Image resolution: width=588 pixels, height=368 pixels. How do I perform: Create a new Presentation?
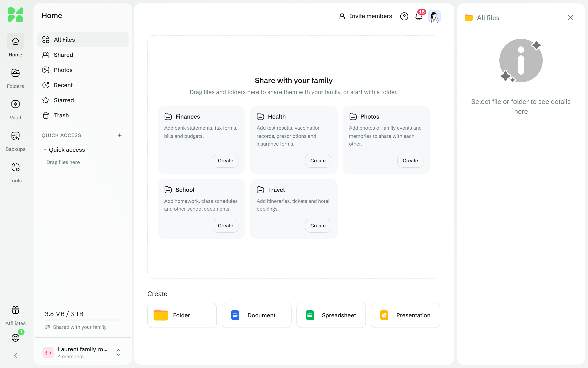[405, 315]
